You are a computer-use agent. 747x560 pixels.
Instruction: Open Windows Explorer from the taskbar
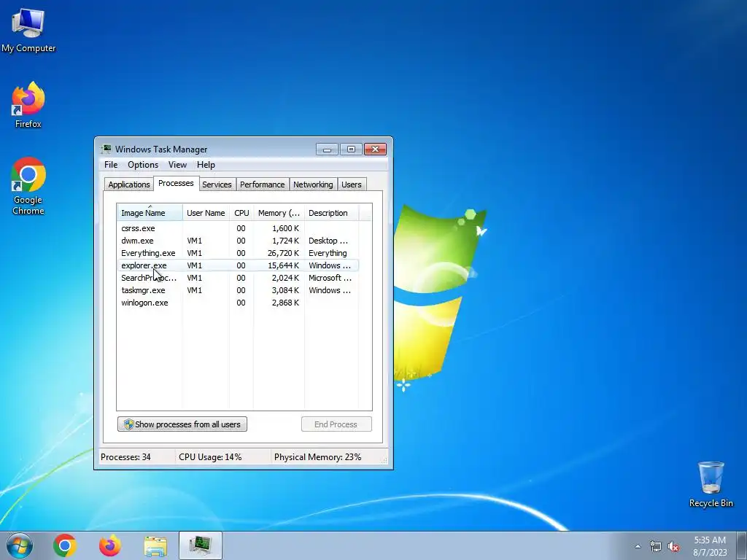155,546
